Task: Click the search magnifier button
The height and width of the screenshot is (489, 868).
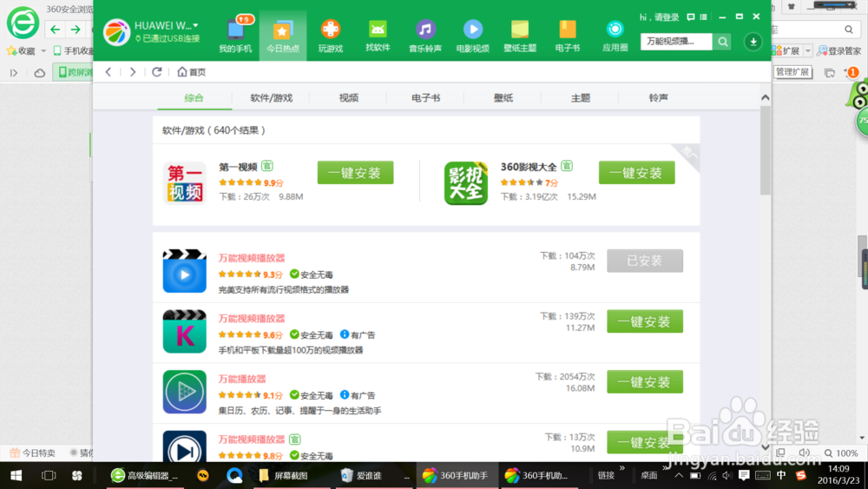Action: [x=722, y=42]
